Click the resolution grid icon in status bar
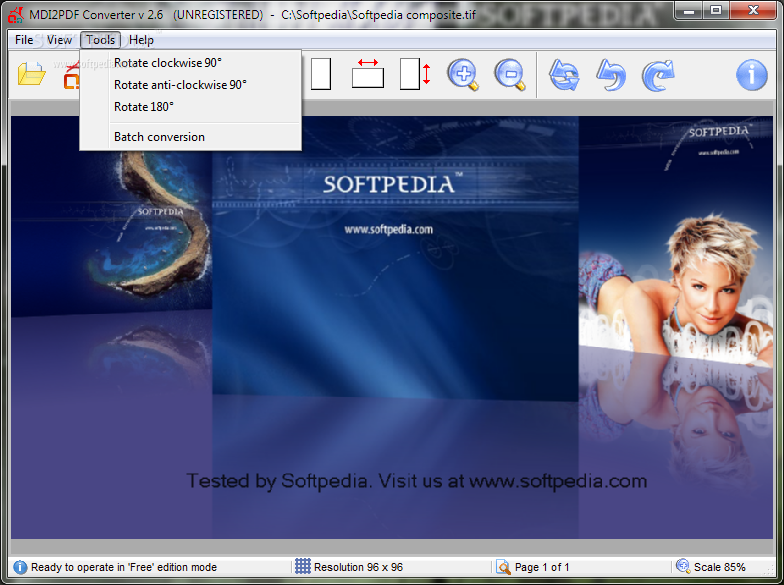 click(302, 566)
